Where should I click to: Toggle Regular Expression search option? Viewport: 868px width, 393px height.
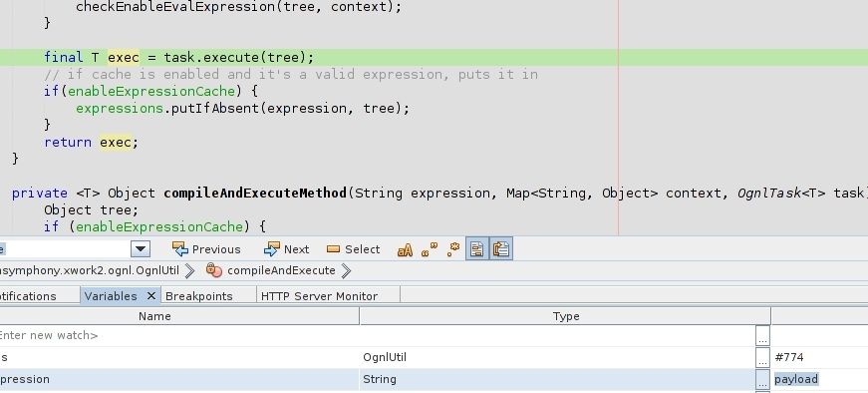pyautogui.click(x=453, y=249)
